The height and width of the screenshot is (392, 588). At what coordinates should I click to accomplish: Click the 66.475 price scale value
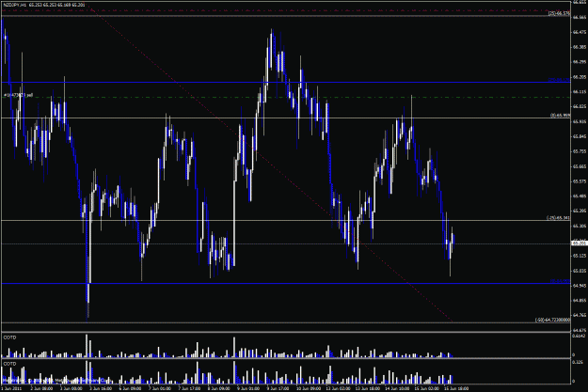point(579,32)
